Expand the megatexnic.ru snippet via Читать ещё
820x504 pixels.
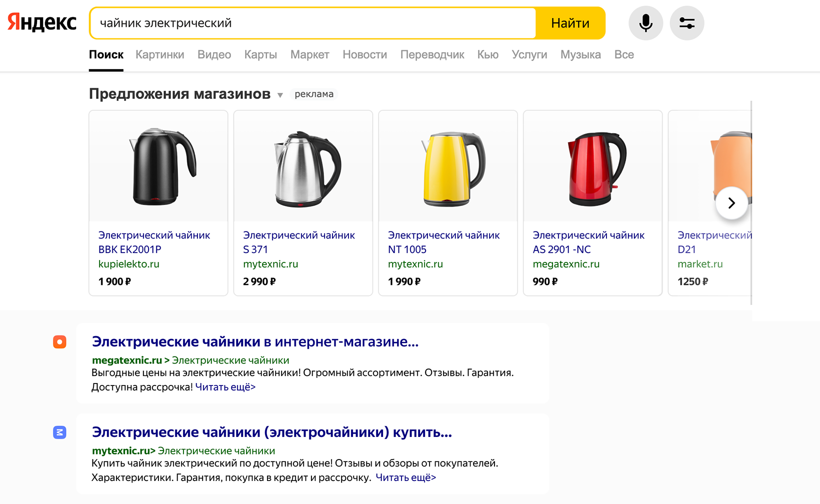pyautogui.click(x=225, y=387)
